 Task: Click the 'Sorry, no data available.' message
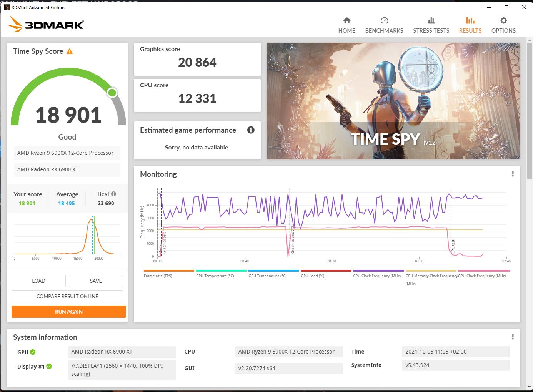pos(197,148)
